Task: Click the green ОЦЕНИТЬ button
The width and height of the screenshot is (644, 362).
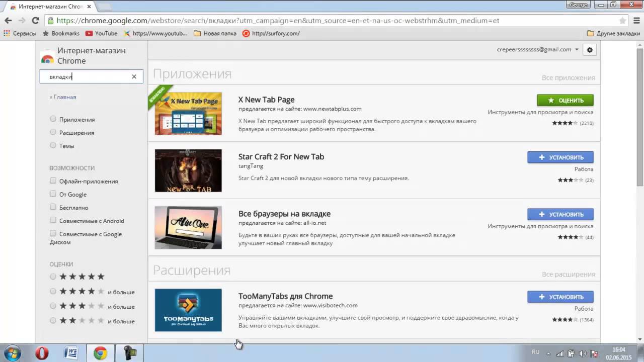Action: click(565, 100)
